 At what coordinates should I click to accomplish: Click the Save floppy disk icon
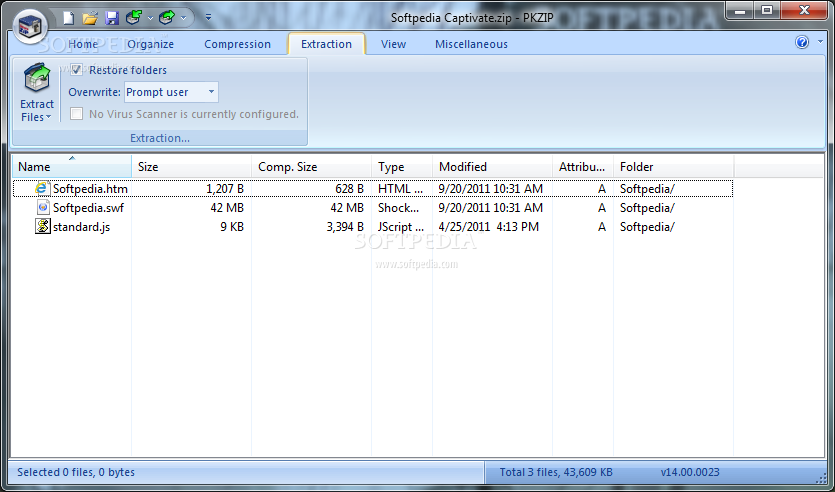coord(112,18)
